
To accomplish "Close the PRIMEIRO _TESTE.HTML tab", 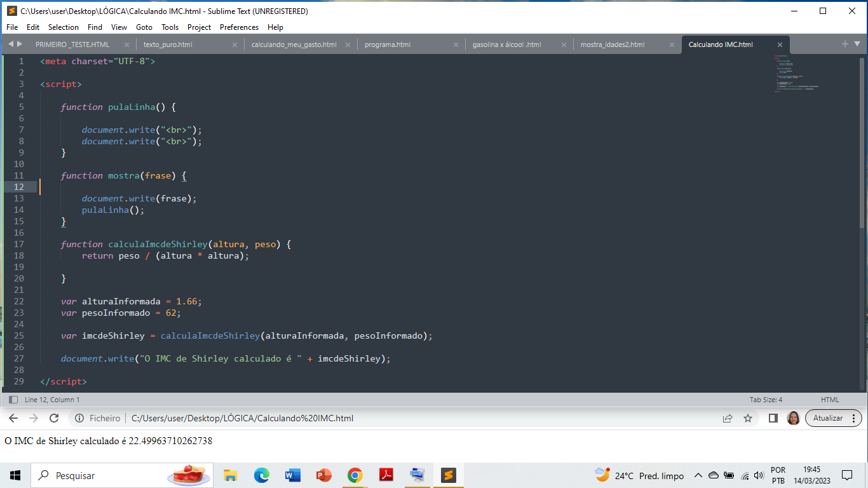I will click(x=126, y=44).
